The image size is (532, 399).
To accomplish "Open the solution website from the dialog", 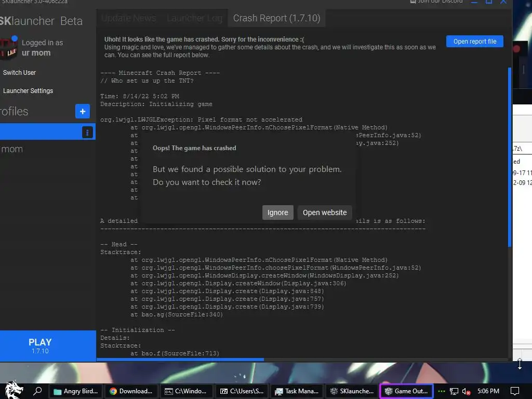I will point(325,212).
